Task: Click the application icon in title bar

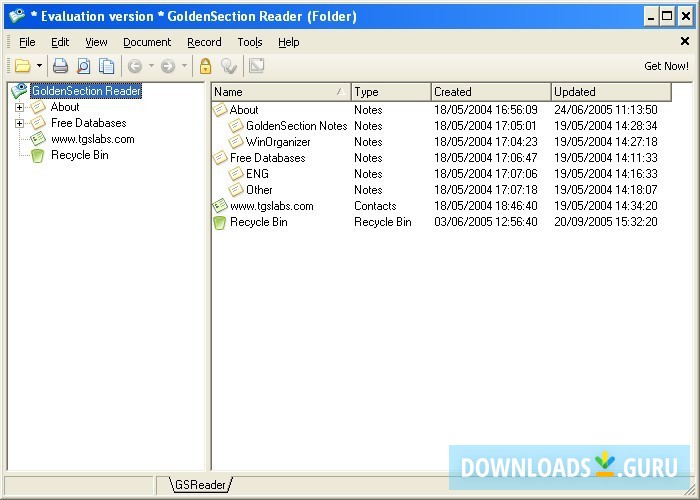Action: click(16, 16)
